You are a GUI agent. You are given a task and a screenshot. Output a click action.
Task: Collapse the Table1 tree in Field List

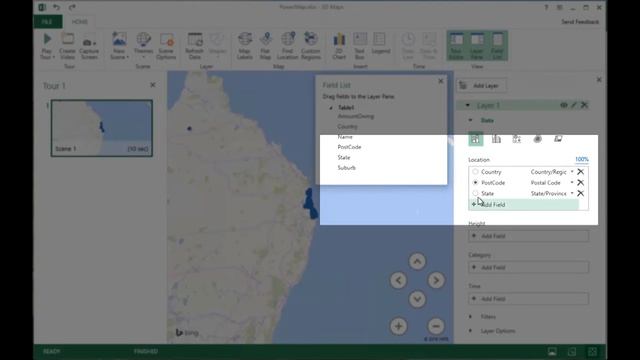pos(331,108)
